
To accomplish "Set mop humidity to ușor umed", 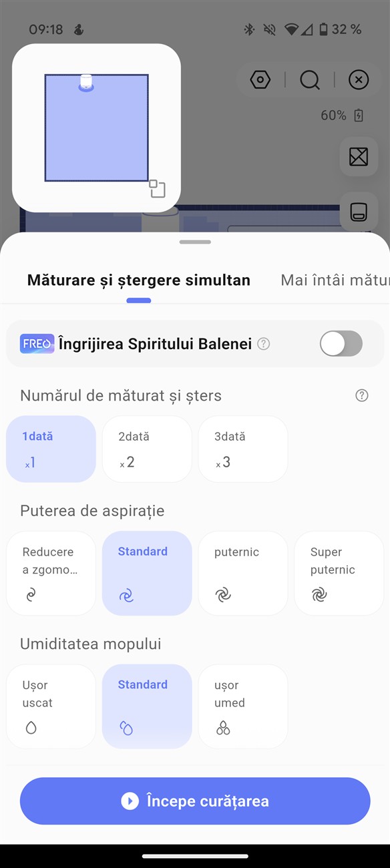I will click(x=243, y=706).
